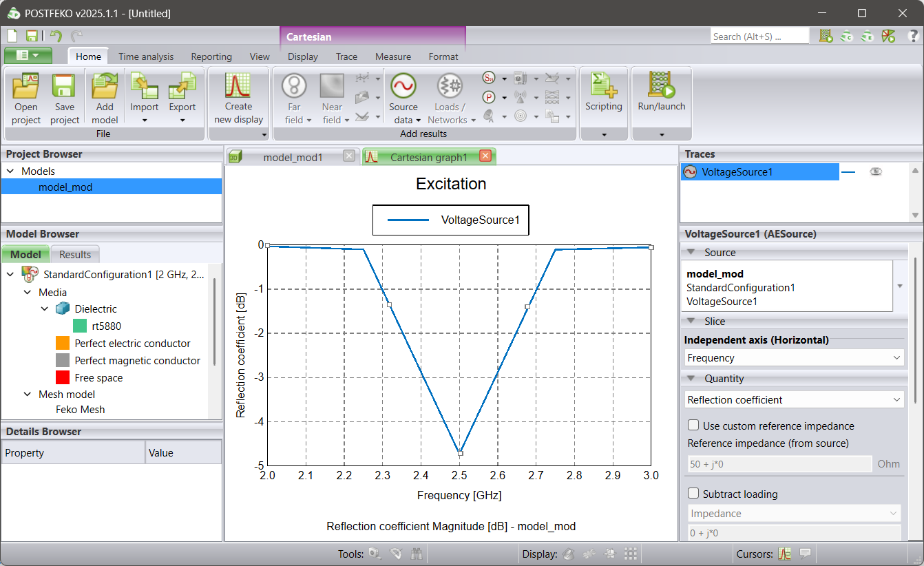Screen dimensions: 924x566
Task: Open the Import dropdown arrow
Action: click(x=145, y=120)
